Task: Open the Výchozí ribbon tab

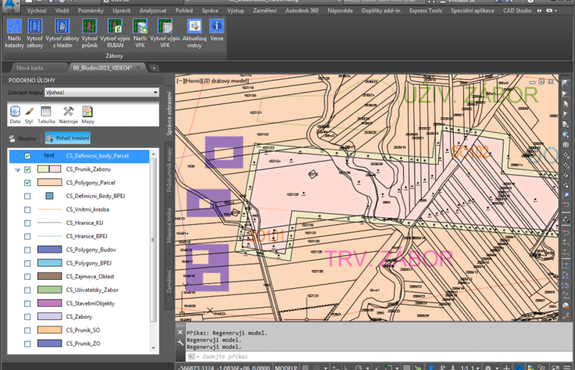Action: [x=36, y=11]
